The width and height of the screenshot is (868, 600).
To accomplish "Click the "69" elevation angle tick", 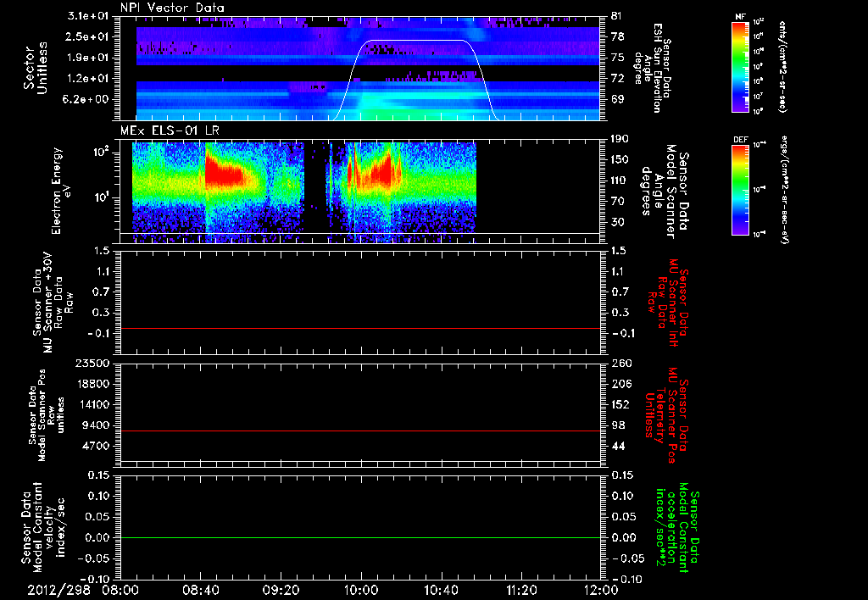I will pos(617,100).
